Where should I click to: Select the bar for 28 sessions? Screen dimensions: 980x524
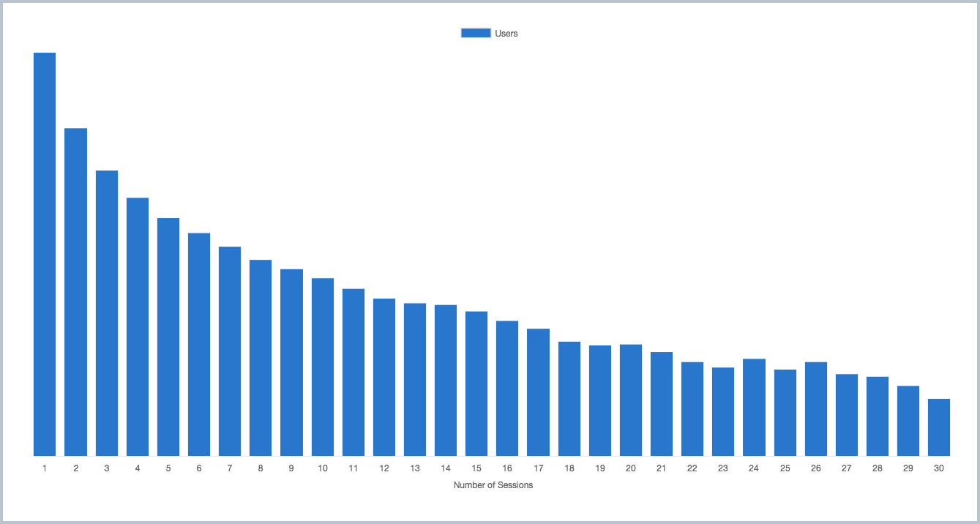click(878, 416)
